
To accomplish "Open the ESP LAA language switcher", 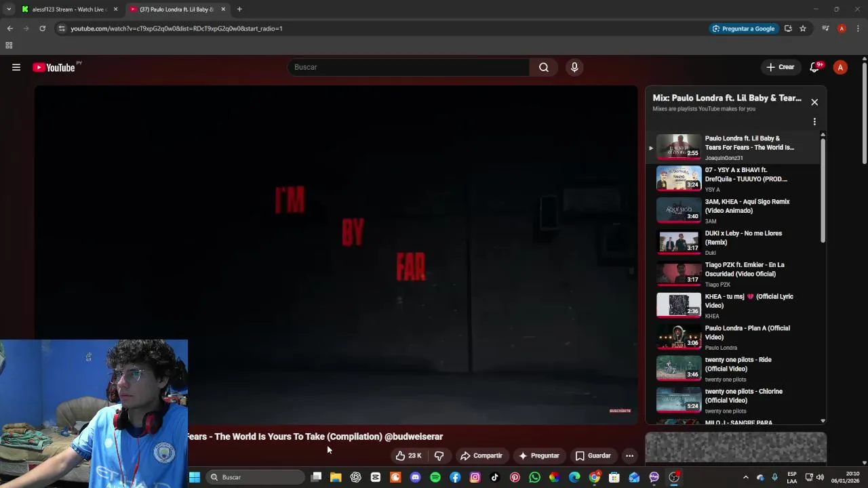I will pyautogui.click(x=792, y=477).
